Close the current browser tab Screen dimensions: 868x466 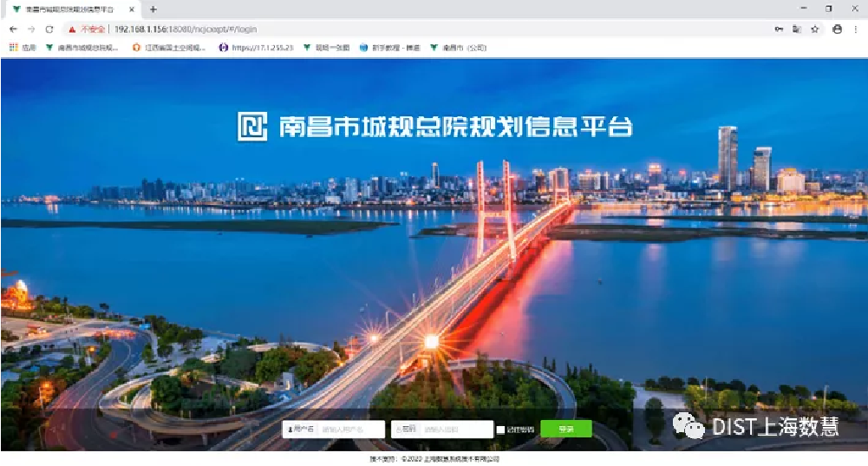[x=132, y=9]
